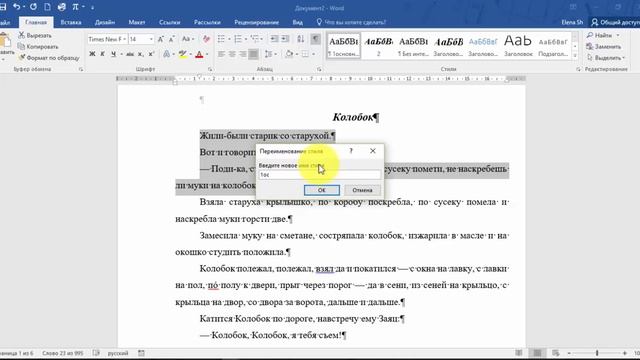Open shading paint bucket icon

pyautogui.click(x=289, y=54)
